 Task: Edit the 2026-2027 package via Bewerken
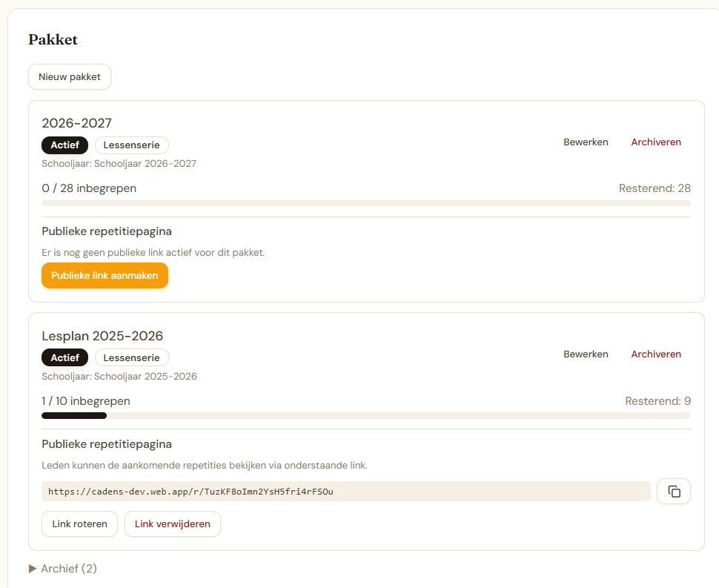click(586, 142)
